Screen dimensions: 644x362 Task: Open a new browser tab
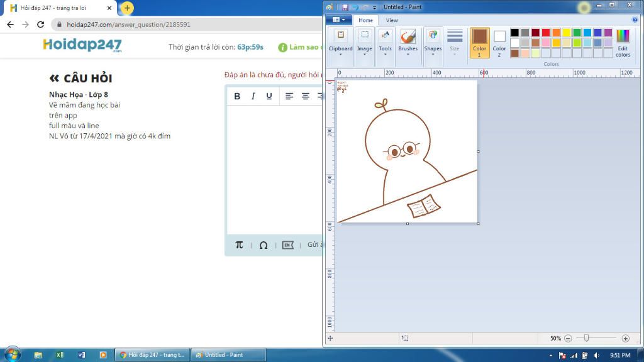coord(127,8)
